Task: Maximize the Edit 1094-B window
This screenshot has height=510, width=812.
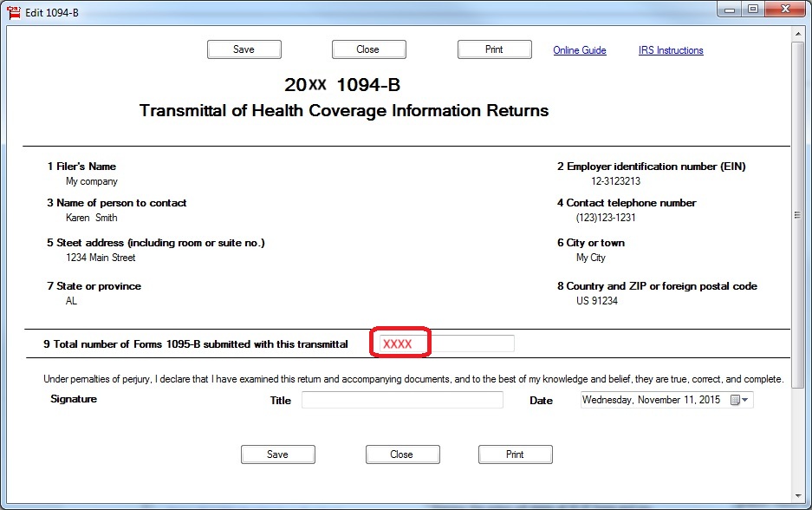Action: click(752, 10)
